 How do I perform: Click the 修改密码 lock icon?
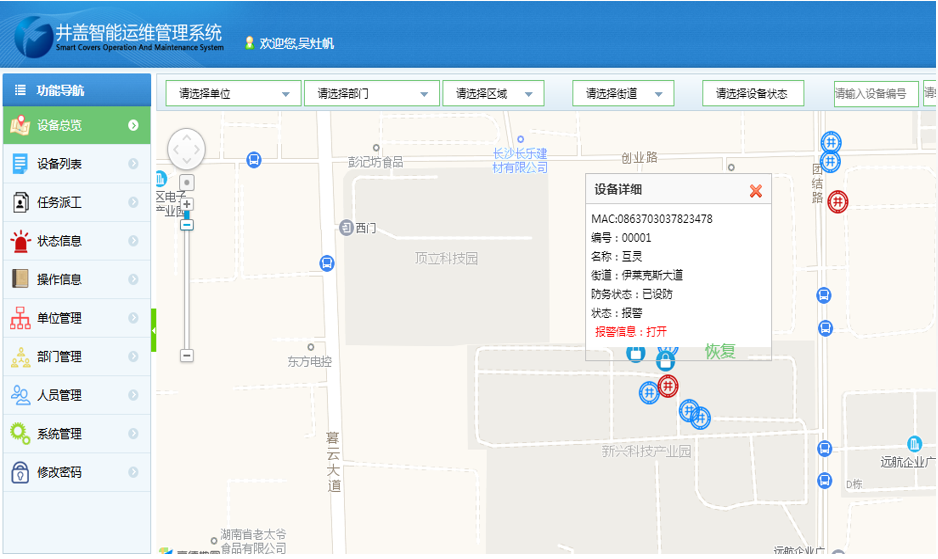click(x=20, y=472)
